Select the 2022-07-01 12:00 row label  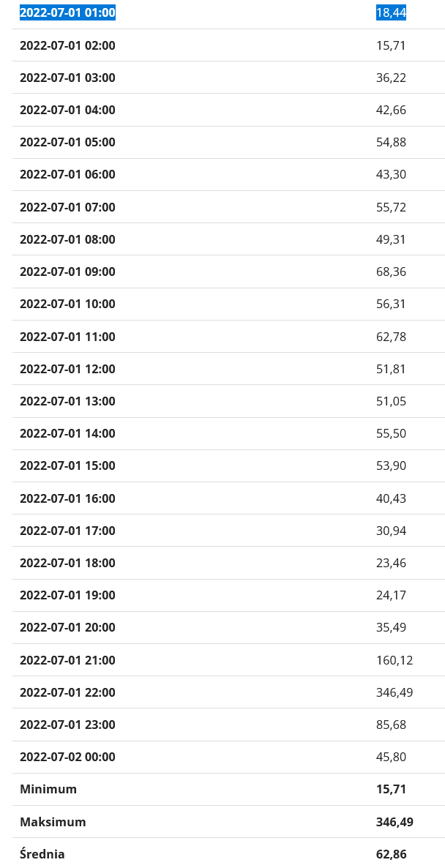click(x=67, y=369)
